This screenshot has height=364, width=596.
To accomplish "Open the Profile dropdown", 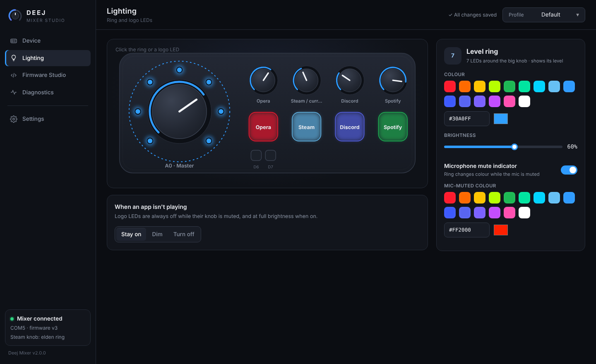I will point(544,15).
